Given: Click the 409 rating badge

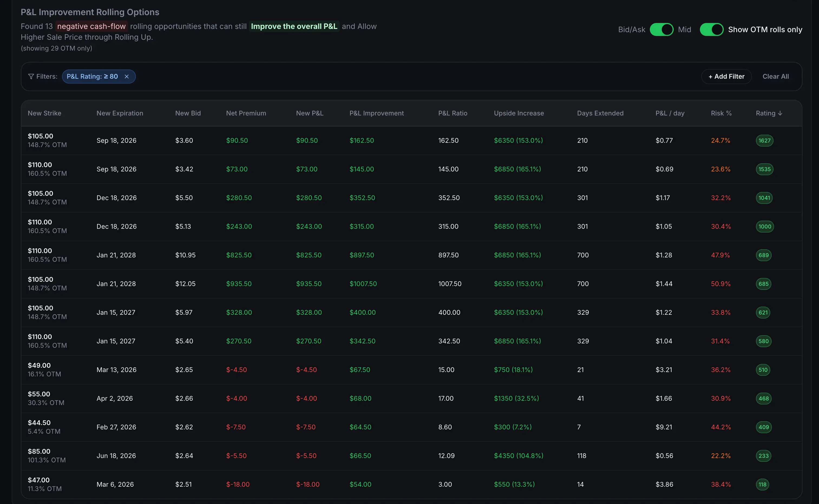Looking at the screenshot, I should tap(764, 427).
